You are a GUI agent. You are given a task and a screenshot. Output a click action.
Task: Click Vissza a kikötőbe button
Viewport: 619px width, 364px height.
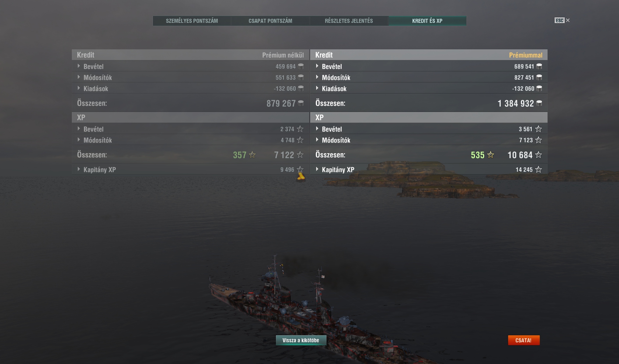(x=301, y=340)
